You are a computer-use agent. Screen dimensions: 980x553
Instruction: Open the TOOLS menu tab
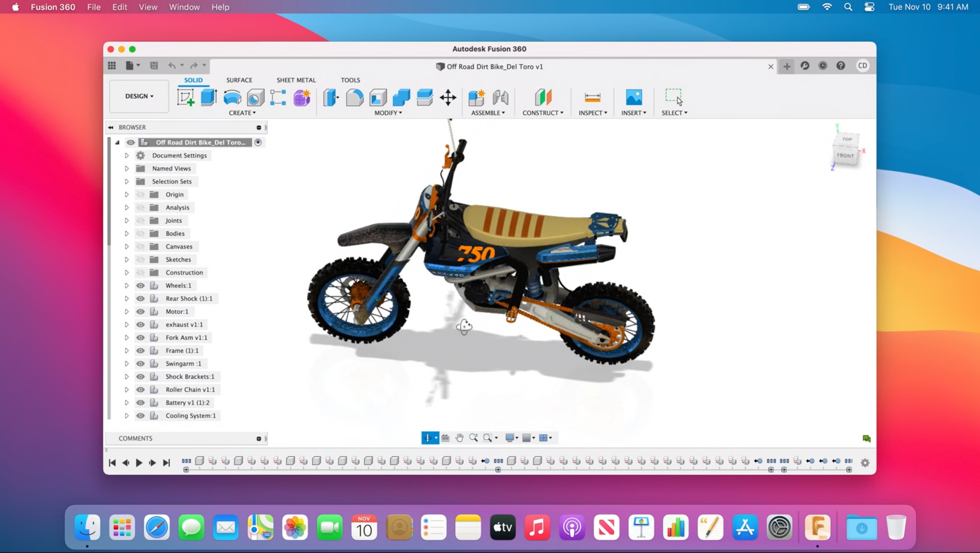point(350,79)
